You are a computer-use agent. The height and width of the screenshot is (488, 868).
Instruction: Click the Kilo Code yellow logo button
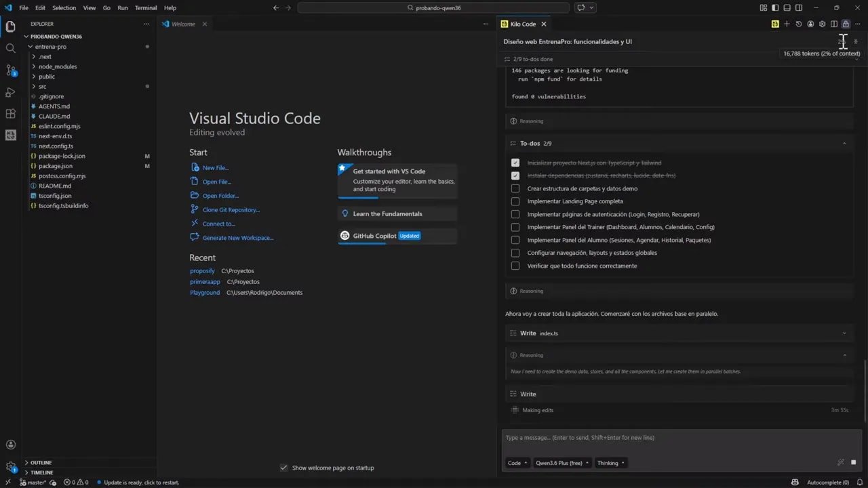pos(774,24)
